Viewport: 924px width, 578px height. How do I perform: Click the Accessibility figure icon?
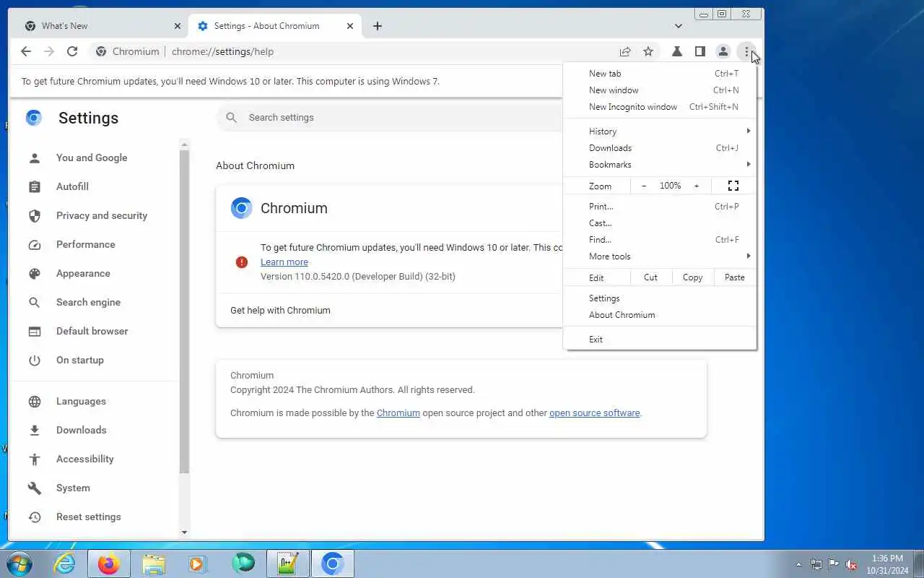tap(35, 459)
